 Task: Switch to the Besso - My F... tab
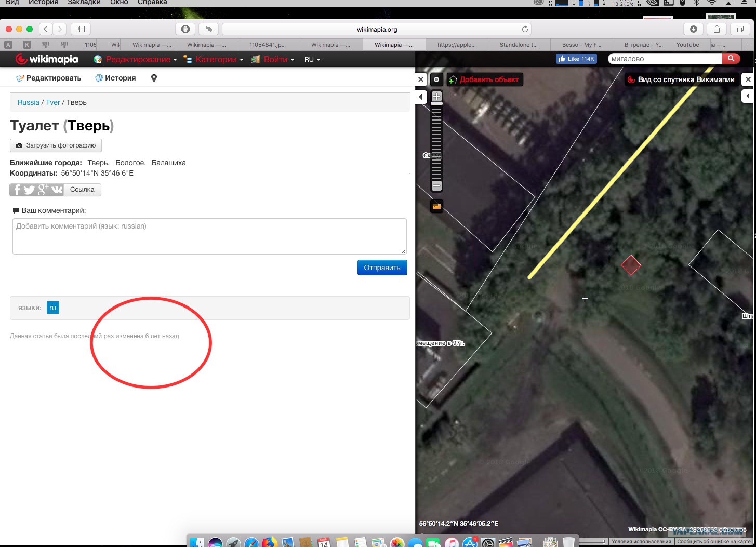pos(581,45)
